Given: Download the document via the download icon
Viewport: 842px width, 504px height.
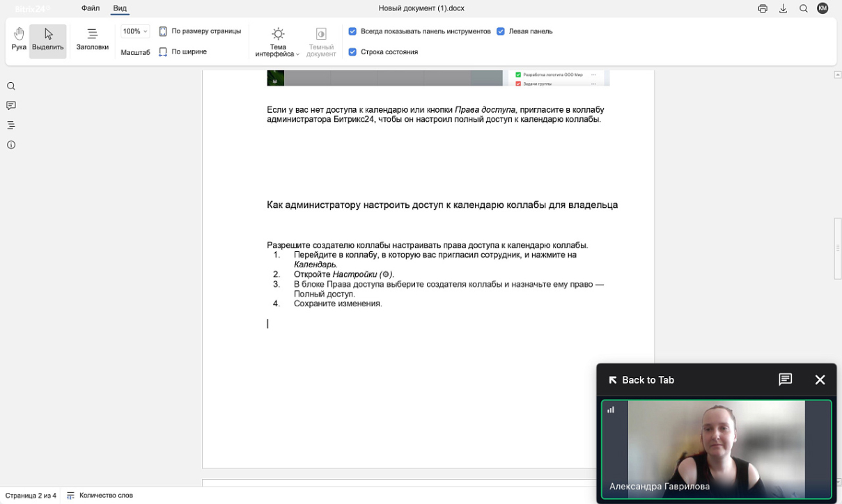Looking at the screenshot, I should [x=783, y=8].
